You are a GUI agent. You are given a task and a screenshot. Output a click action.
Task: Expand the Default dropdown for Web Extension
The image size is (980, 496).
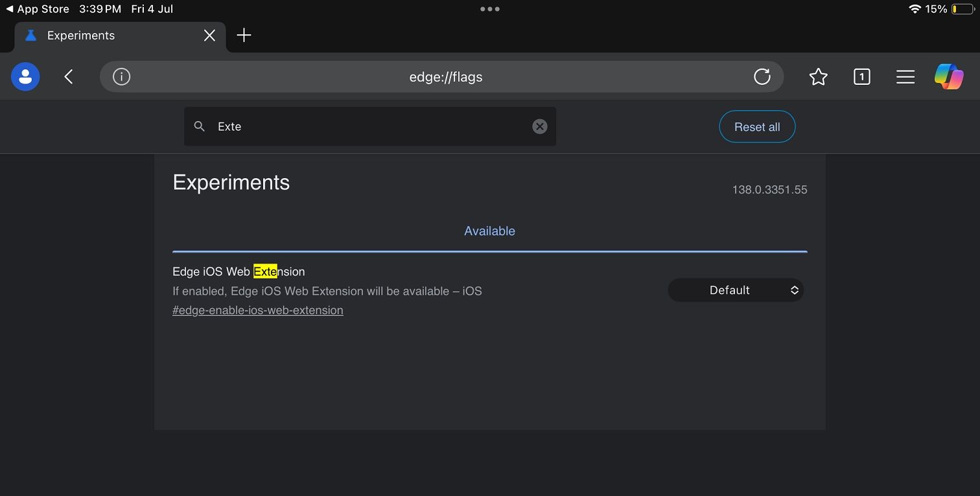click(736, 290)
